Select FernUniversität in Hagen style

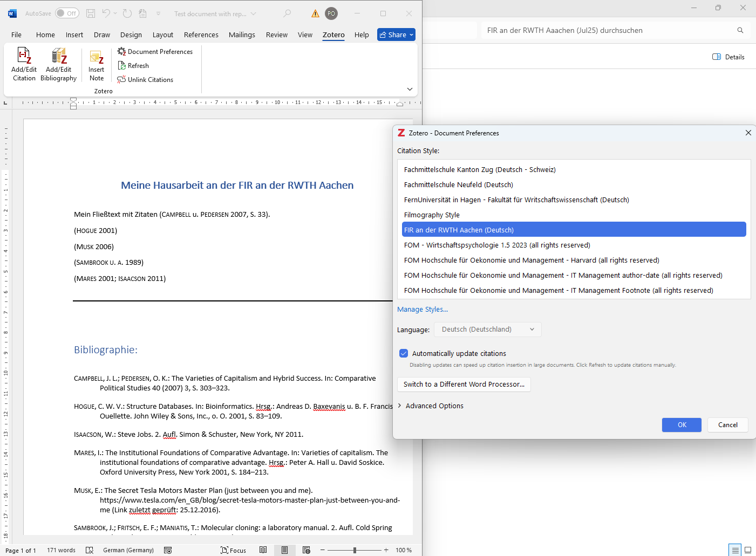coord(574,200)
